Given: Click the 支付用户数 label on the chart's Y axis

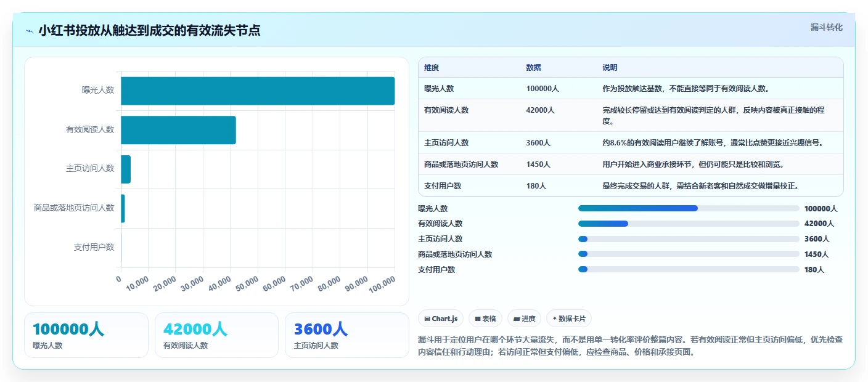Looking at the screenshot, I should pos(94,247).
